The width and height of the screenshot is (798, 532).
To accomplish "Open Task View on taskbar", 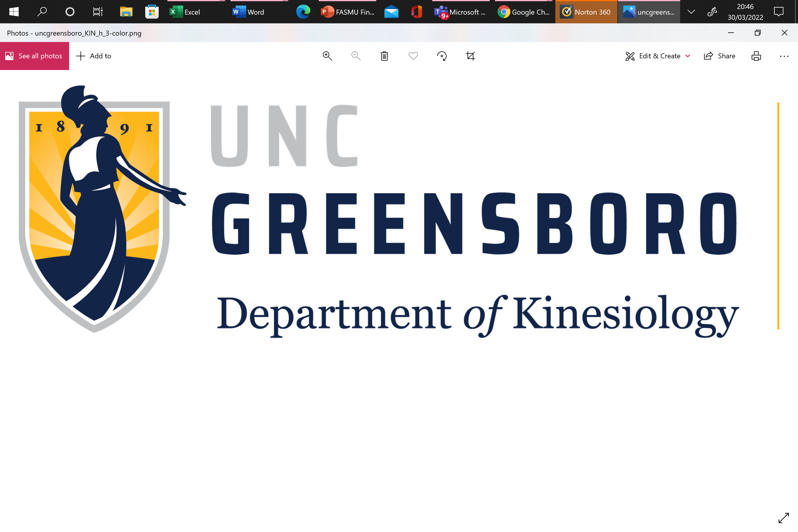I will 98,12.
